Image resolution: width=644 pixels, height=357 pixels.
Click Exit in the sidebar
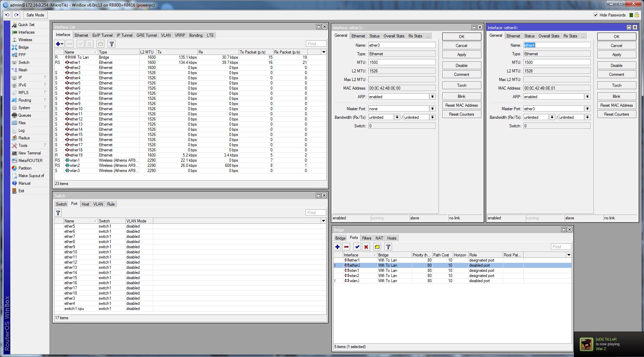21,191
